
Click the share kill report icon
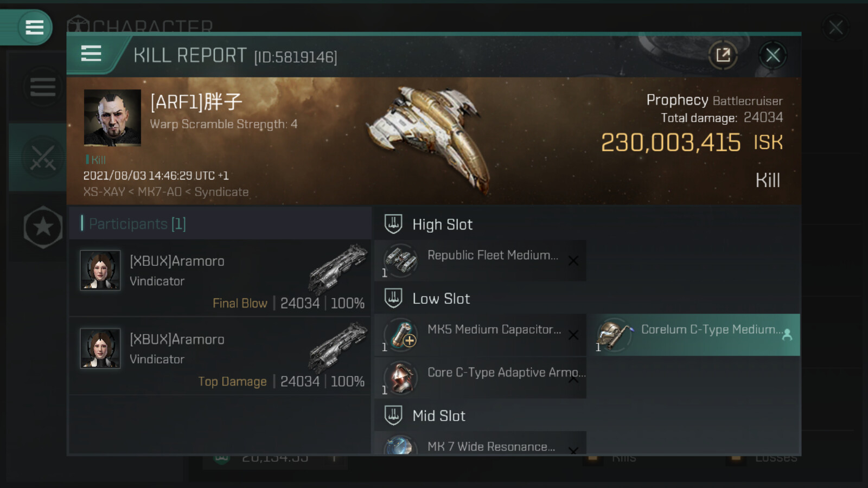point(723,55)
